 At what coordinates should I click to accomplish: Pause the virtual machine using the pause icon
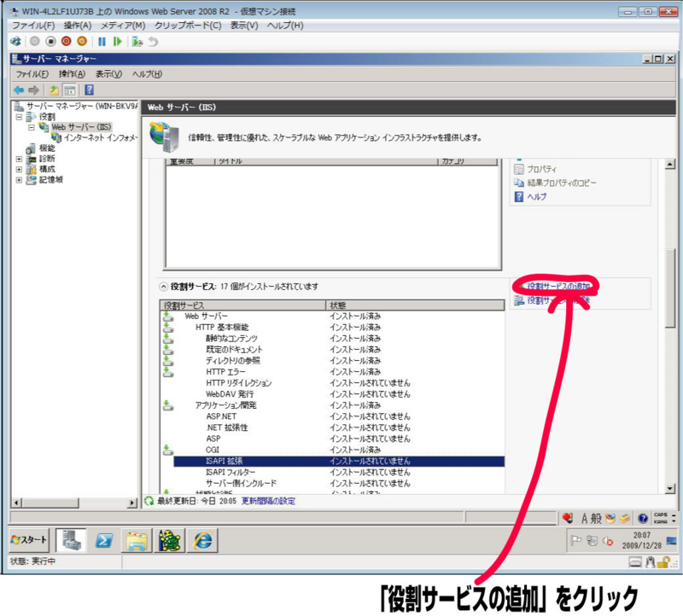pyautogui.click(x=102, y=42)
